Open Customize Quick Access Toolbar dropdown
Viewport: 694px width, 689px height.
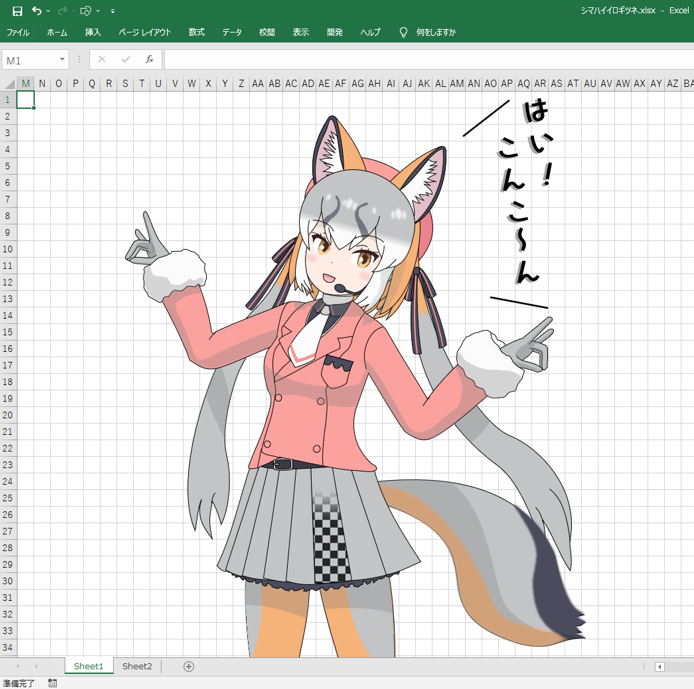112,11
